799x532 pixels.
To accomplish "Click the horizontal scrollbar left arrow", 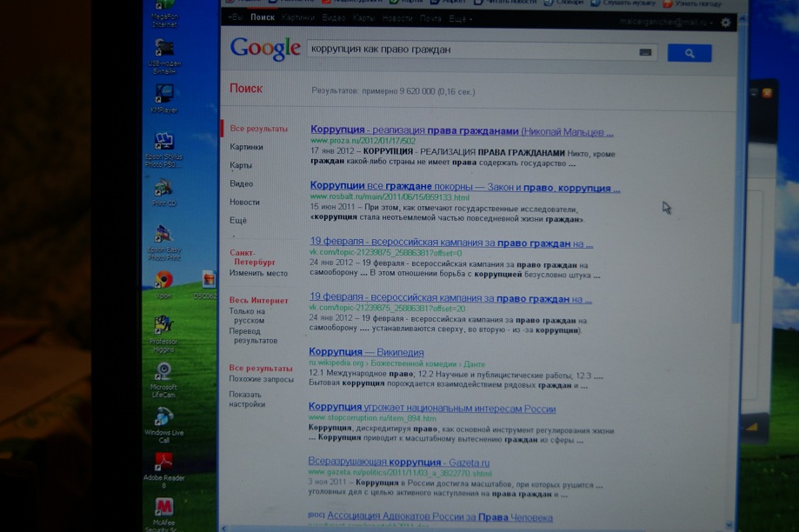I will point(224,529).
